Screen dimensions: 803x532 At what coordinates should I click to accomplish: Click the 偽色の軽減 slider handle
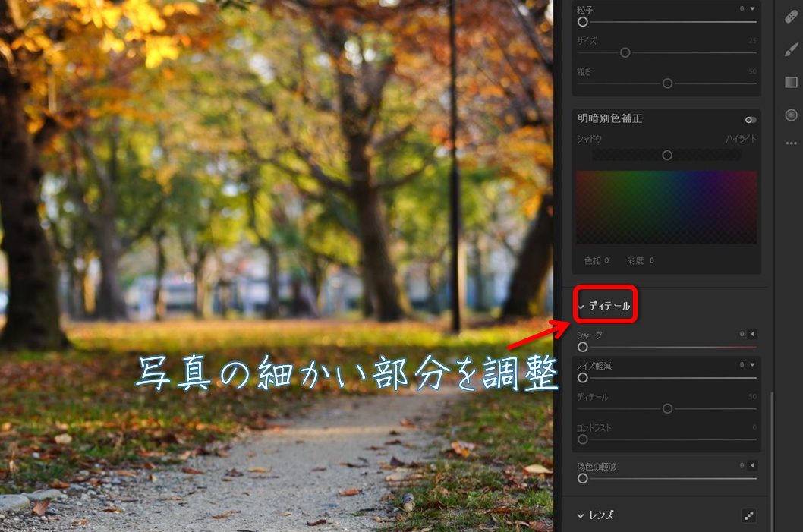pyautogui.click(x=583, y=478)
